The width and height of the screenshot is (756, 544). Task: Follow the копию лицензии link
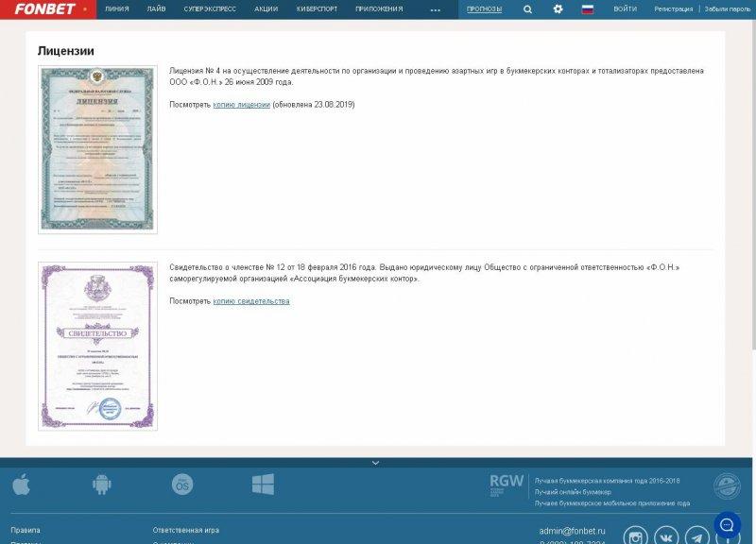[242, 105]
